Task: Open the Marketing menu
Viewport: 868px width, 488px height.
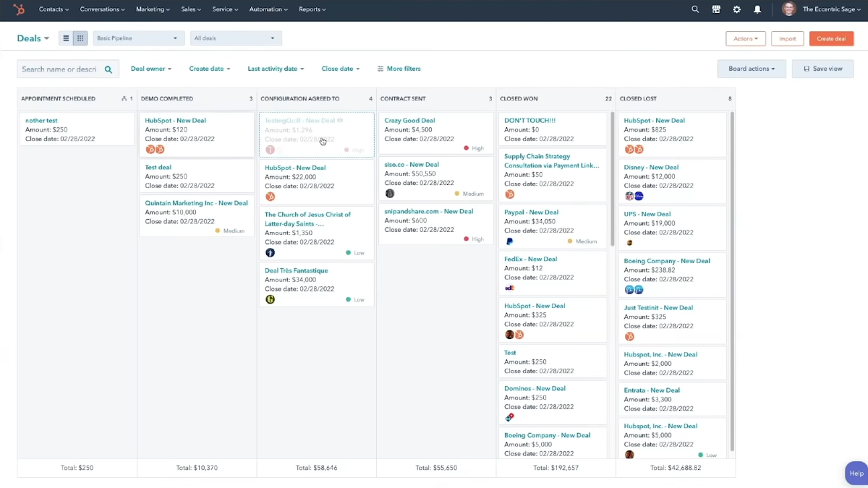Action: coord(153,9)
